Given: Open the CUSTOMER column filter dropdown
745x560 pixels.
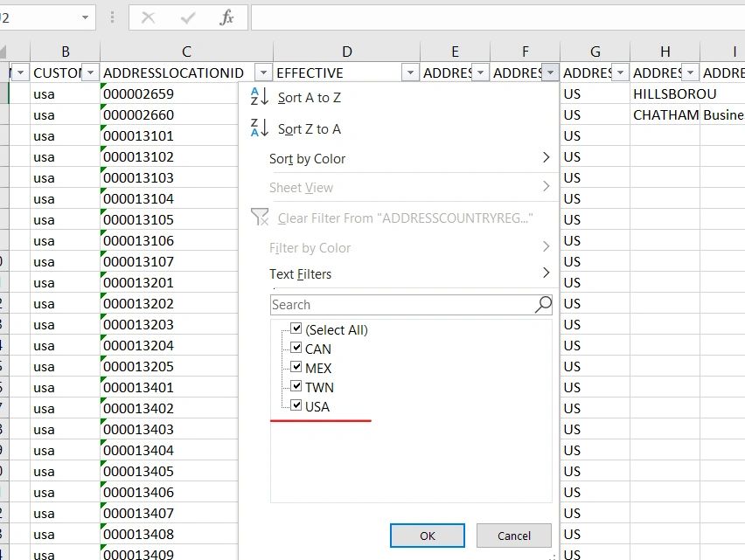Looking at the screenshot, I should [91, 73].
